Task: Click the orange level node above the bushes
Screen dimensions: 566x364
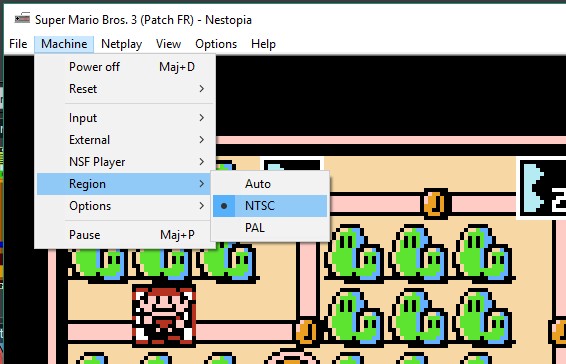Action: [435, 204]
